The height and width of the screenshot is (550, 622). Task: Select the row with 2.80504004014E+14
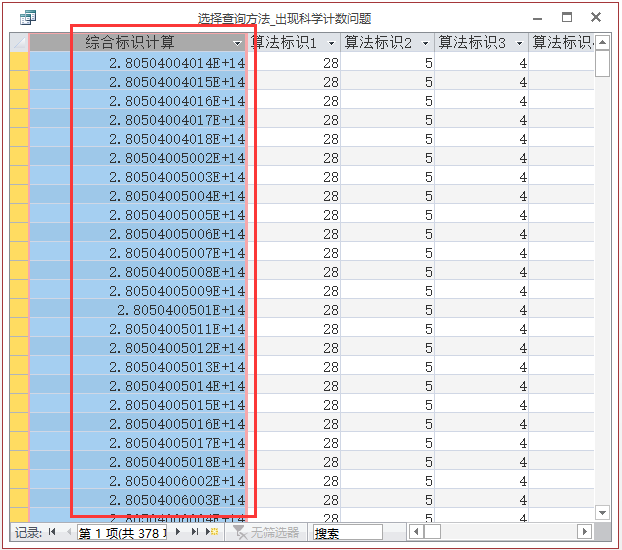(x=176, y=62)
